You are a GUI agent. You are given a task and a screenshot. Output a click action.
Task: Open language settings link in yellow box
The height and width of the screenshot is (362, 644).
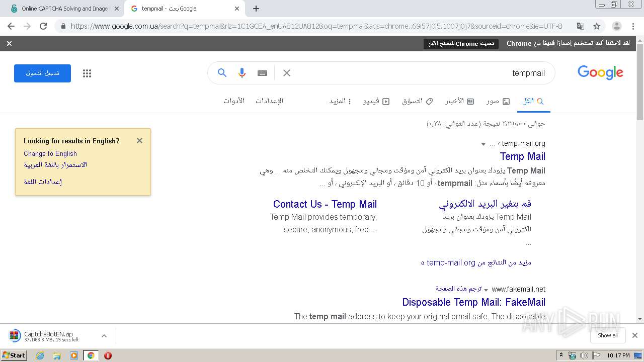(x=43, y=182)
